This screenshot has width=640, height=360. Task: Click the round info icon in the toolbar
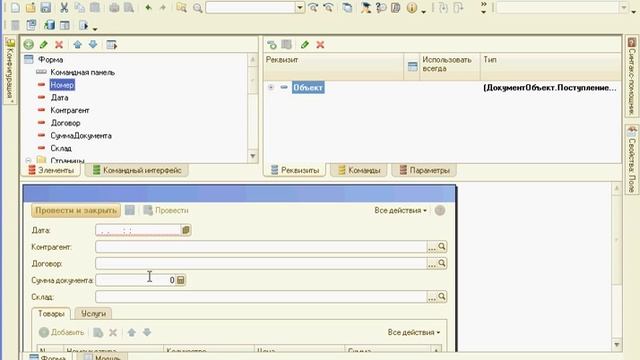pyautogui.click(x=411, y=7)
